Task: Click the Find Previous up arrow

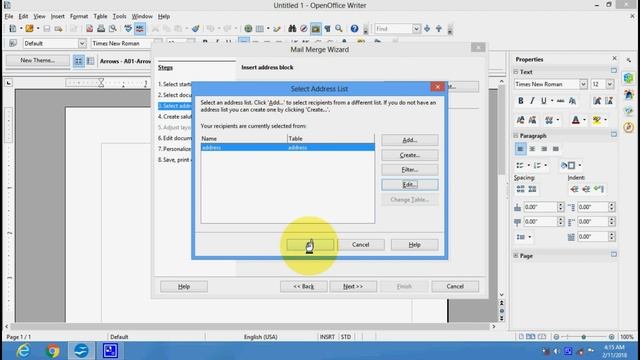Action: pyautogui.click(x=439, y=29)
